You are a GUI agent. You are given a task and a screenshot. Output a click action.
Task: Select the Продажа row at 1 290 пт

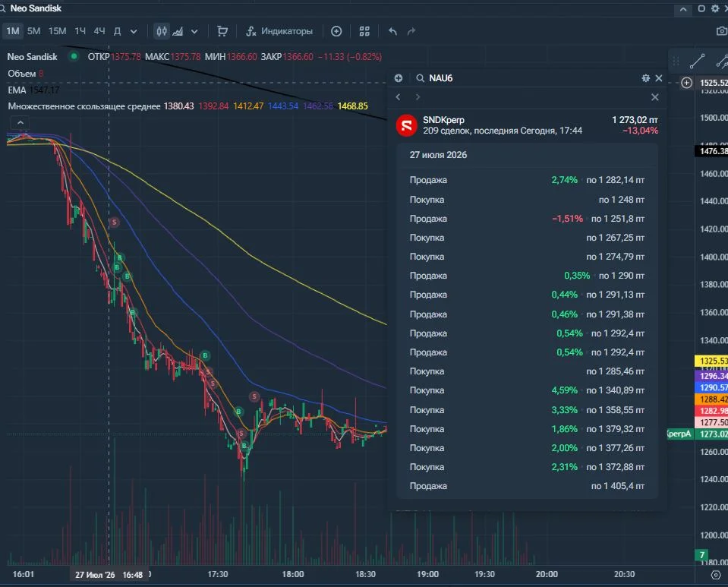click(527, 276)
